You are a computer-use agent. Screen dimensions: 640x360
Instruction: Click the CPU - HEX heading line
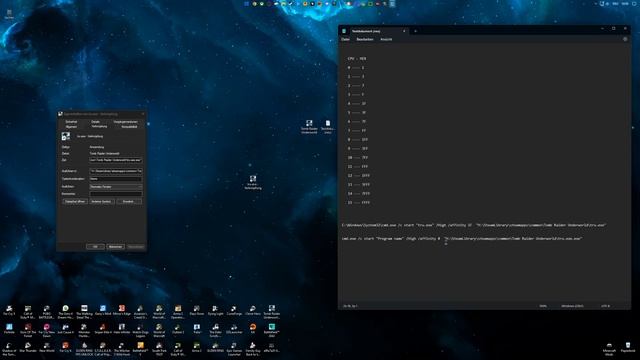click(x=357, y=58)
